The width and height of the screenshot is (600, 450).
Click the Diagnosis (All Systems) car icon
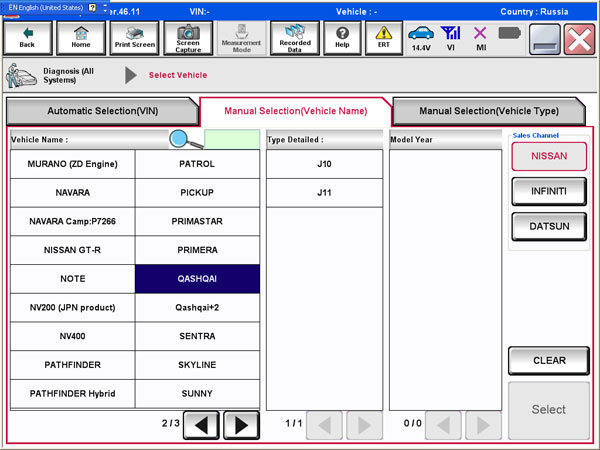coord(21,75)
